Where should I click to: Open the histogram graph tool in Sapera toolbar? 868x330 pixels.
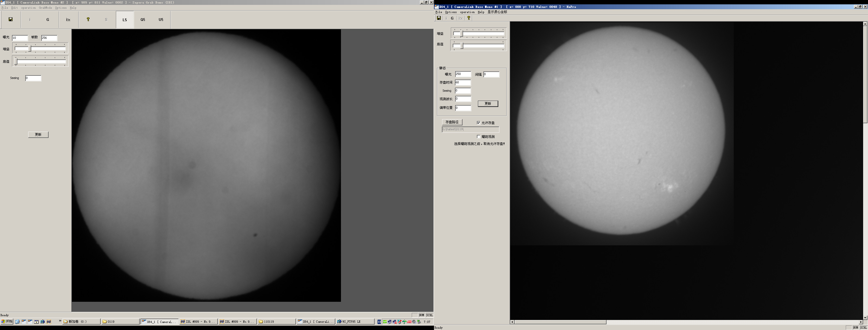tap(68, 20)
